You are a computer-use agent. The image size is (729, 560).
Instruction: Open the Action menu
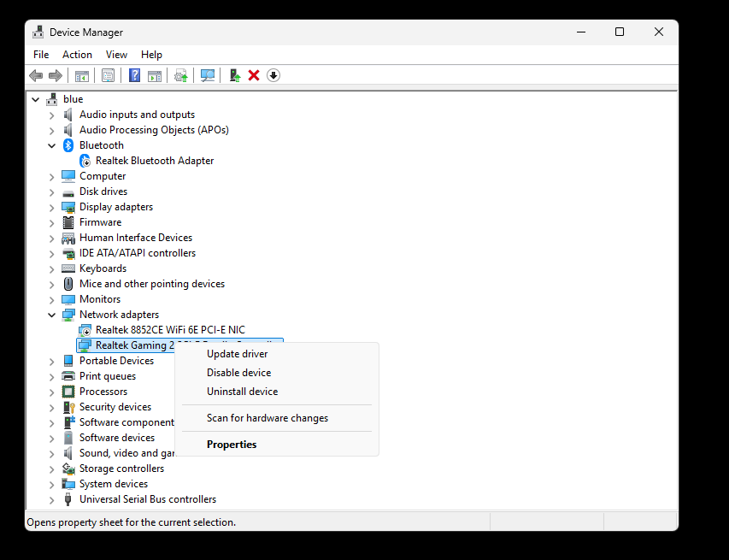tap(77, 55)
